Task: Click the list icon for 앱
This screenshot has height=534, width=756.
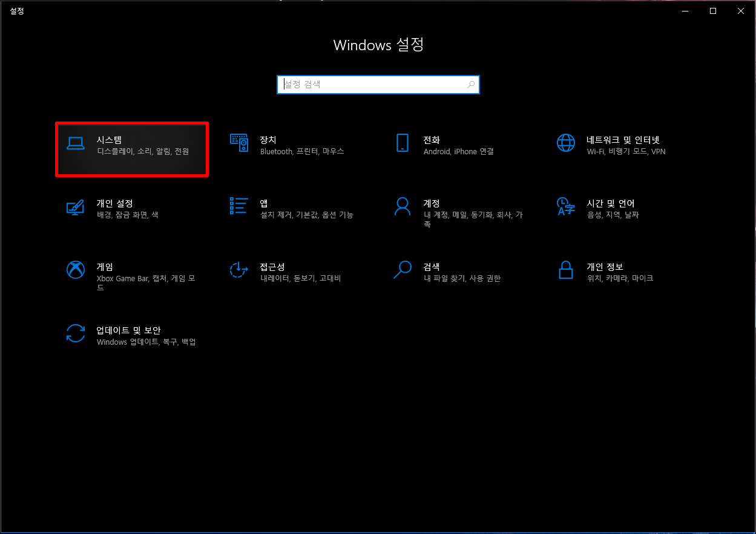Action: 239,206
